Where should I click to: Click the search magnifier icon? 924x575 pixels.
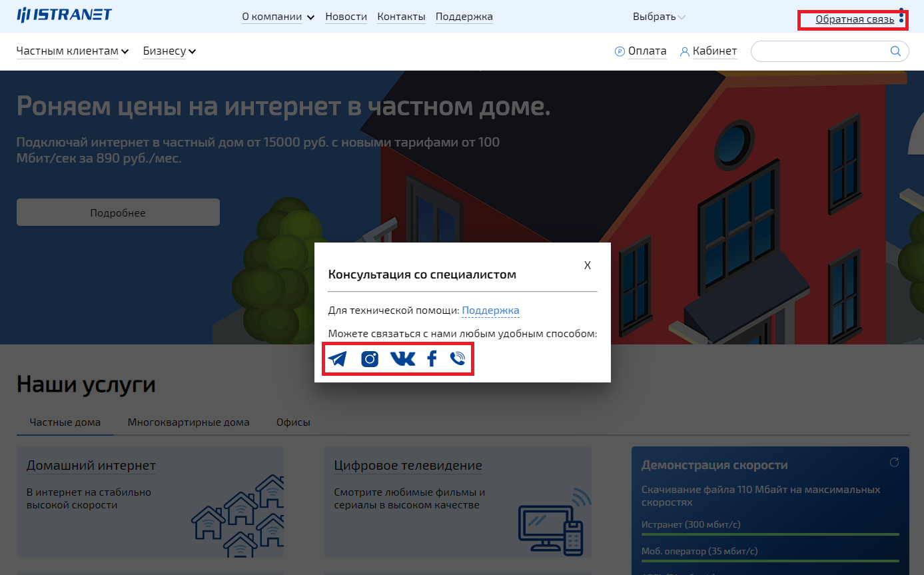click(x=895, y=51)
